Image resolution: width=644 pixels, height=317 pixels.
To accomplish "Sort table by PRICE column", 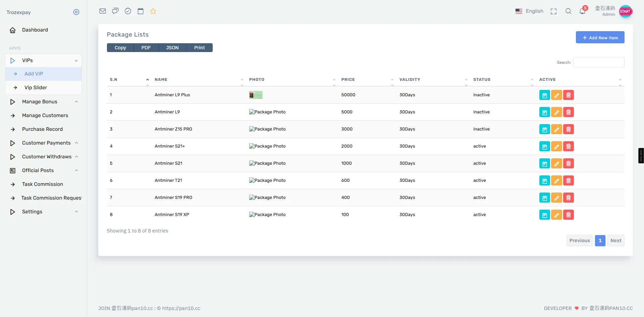I will pyautogui.click(x=367, y=80).
